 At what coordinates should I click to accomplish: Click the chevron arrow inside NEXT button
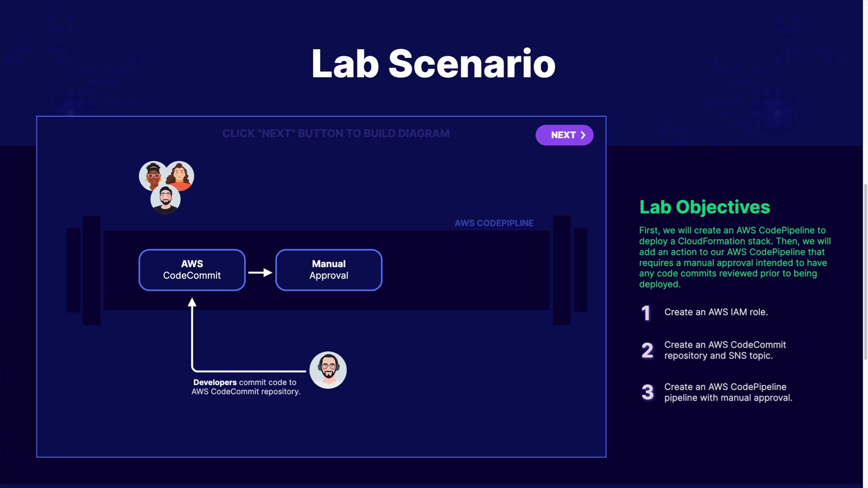coord(583,135)
